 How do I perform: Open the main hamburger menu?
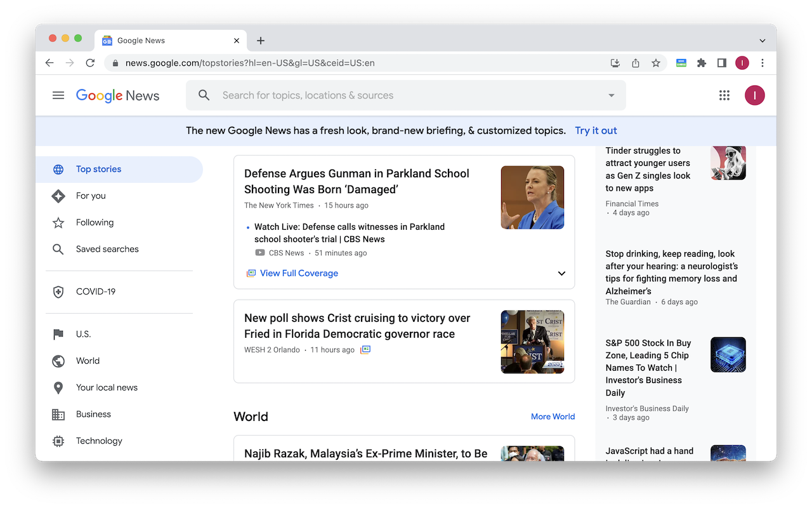(58, 95)
